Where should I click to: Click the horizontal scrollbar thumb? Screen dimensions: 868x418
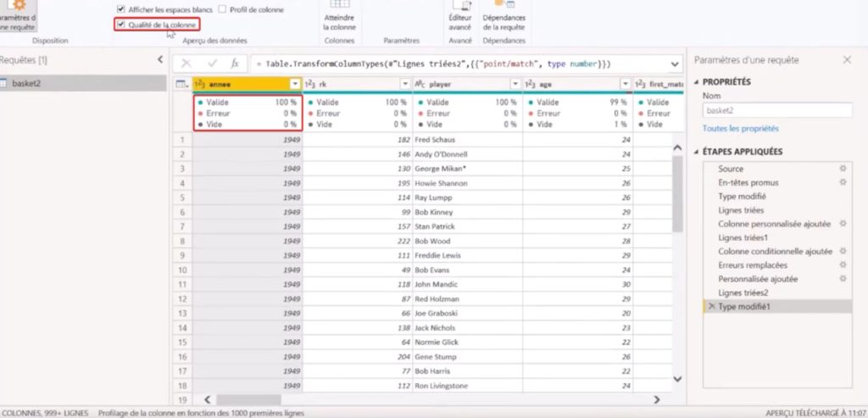coord(248,399)
